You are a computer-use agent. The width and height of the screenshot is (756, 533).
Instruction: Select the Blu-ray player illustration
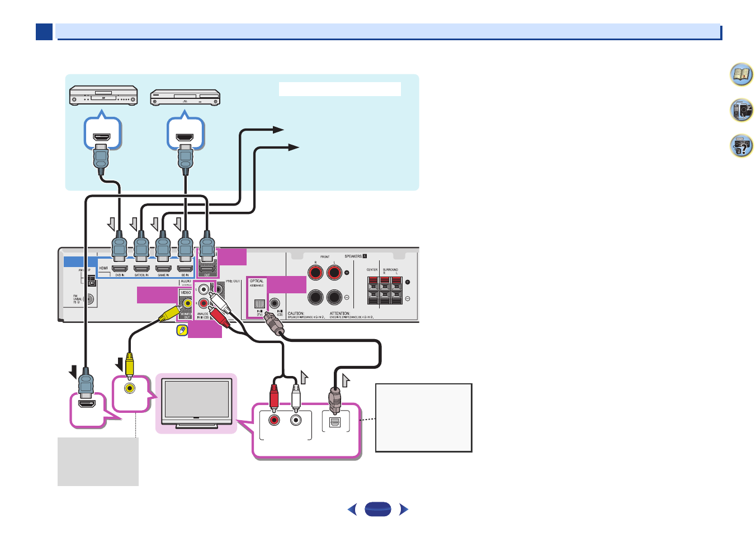[x=185, y=98]
